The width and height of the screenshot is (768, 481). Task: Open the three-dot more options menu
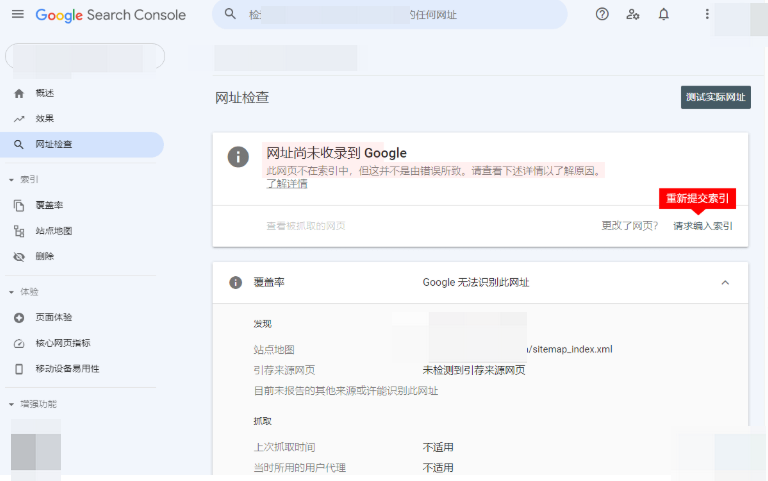pyautogui.click(x=707, y=14)
